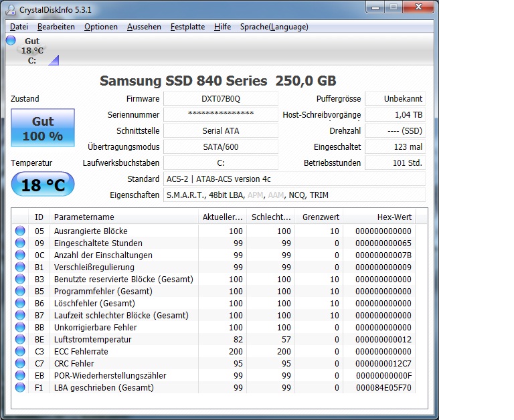Click status orb of Benutzte reservierte Blöcke row
The image size is (514, 420).
(x=20, y=279)
